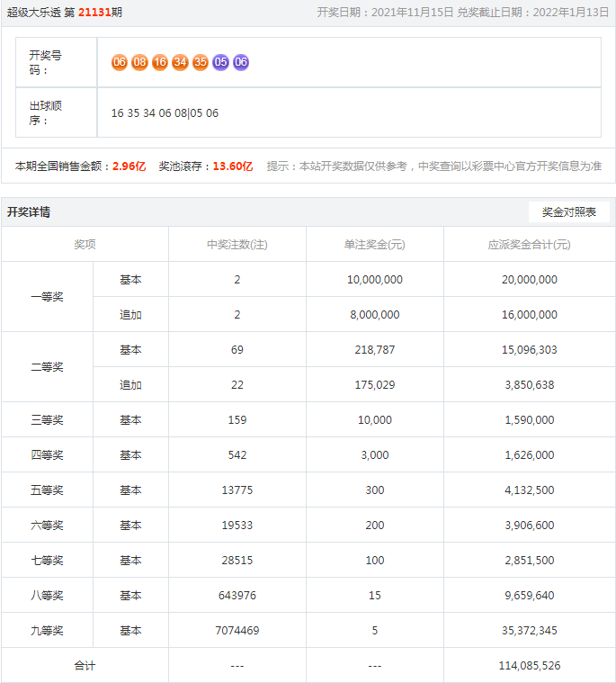The height and width of the screenshot is (683, 616).
Task: Click the blue 05 lottery ball
Action: click(x=220, y=62)
